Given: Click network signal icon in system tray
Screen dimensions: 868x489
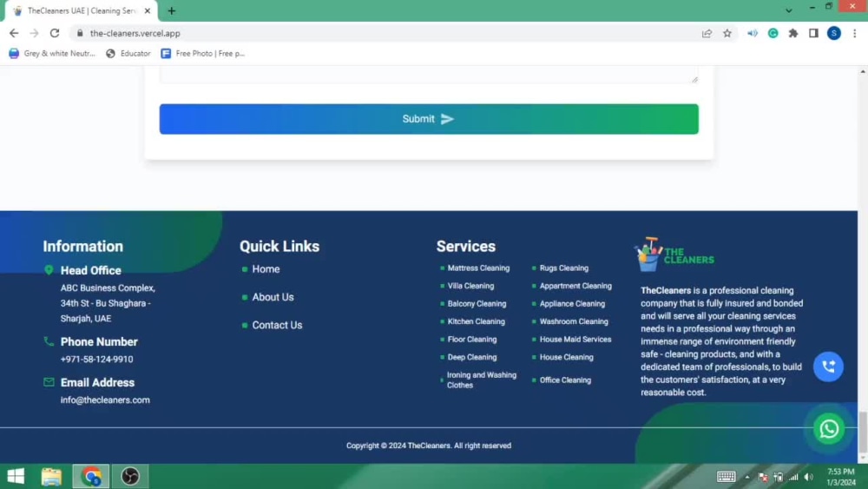Looking at the screenshot, I should coord(793,477).
